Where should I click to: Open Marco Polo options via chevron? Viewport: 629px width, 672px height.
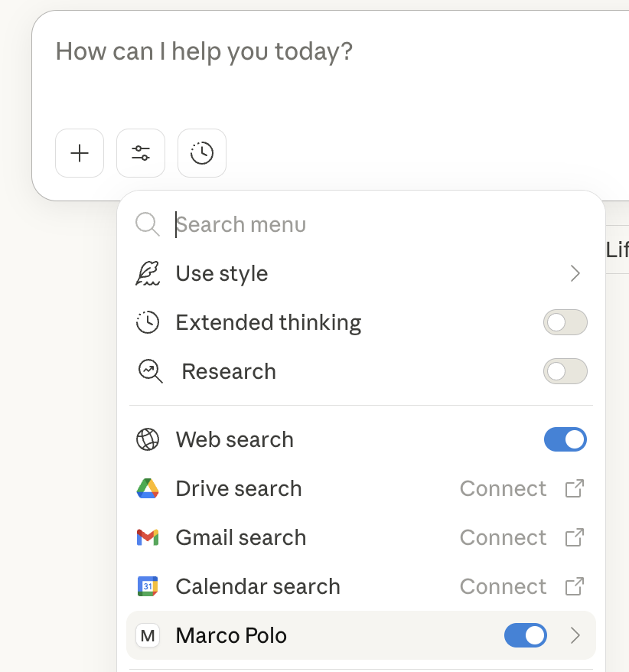575,635
